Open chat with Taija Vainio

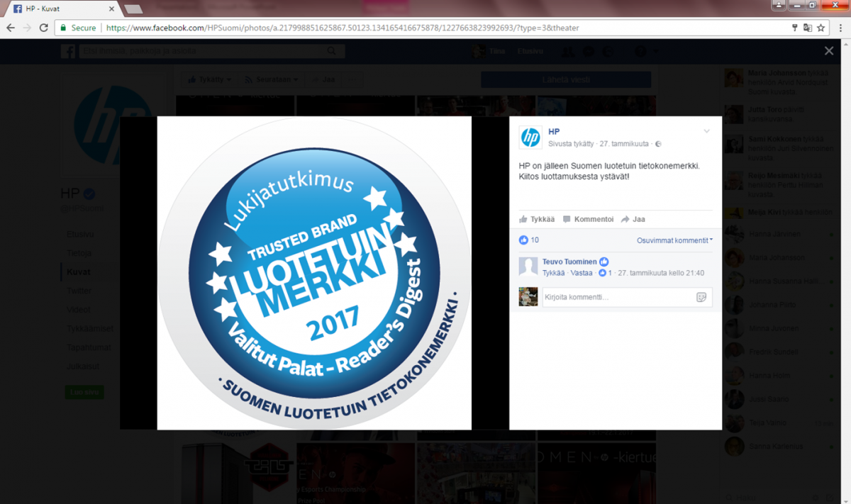click(780, 422)
